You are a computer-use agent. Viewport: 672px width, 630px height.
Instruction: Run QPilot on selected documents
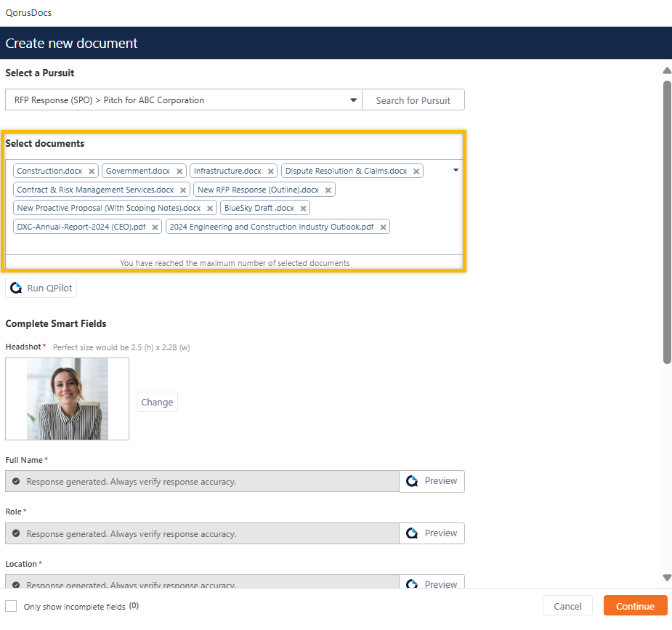tap(41, 288)
